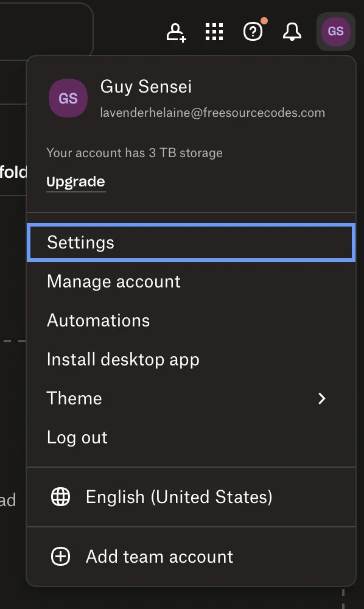The image size is (364, 609).
Task: Choose Add team account
Action: tap(191, 557)
